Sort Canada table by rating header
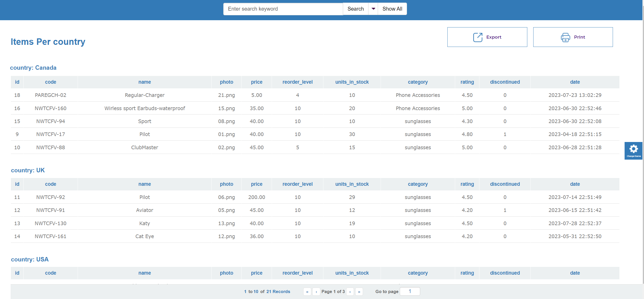644x299 pixels. coord(467,82)
